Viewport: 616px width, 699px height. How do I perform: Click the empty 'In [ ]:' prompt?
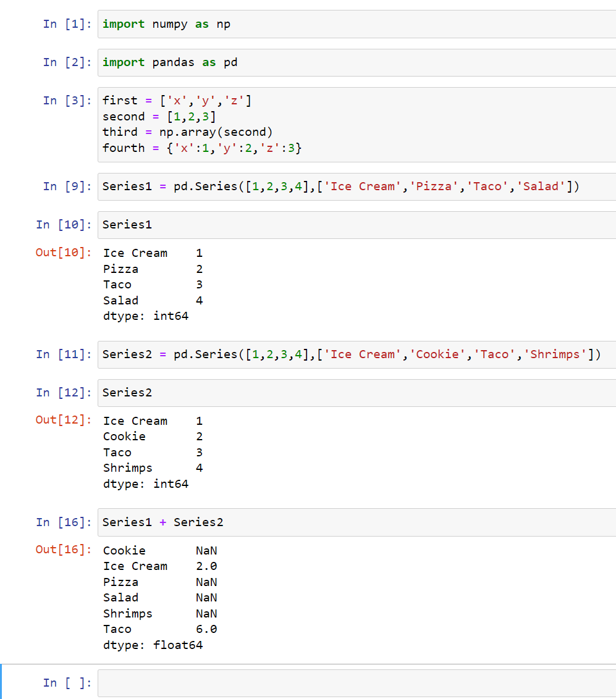[67, 683]
